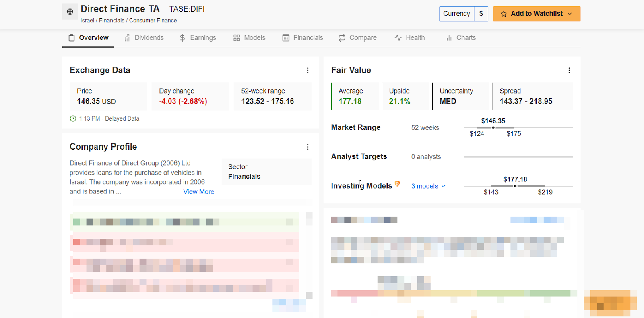Image resolution: width=644 pixels, height=318 pixels.
Task: Expand the Add to Watchlist dropdown arrow
Action: (x=570, y=14)
